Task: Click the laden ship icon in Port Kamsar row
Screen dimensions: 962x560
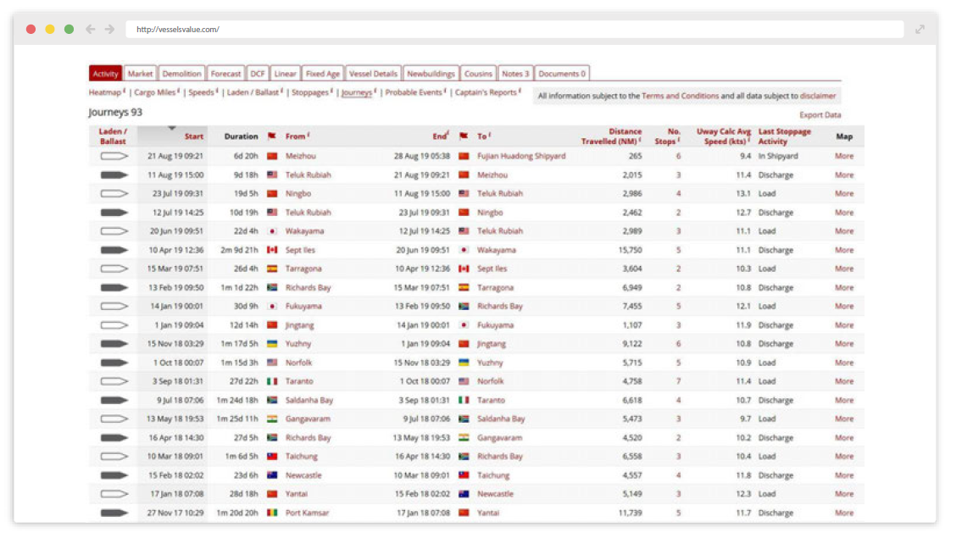Action: click(114, 513)
